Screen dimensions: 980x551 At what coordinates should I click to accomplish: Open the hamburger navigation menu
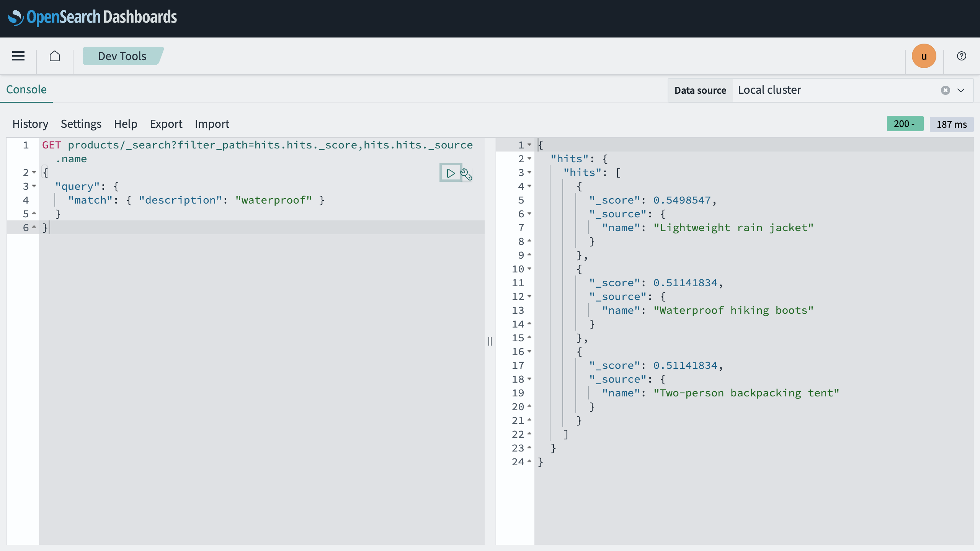tap(18, 56)
